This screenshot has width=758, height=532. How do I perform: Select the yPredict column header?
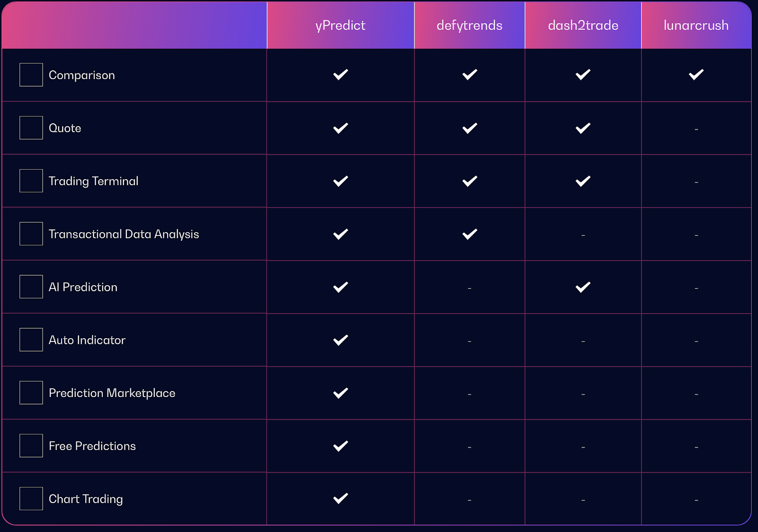[341, 25]
